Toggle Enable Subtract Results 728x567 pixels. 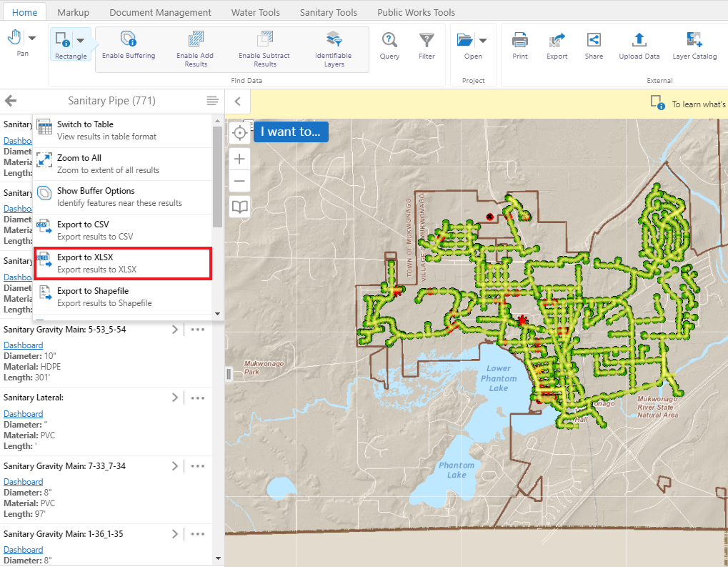[x=264, y=49]
